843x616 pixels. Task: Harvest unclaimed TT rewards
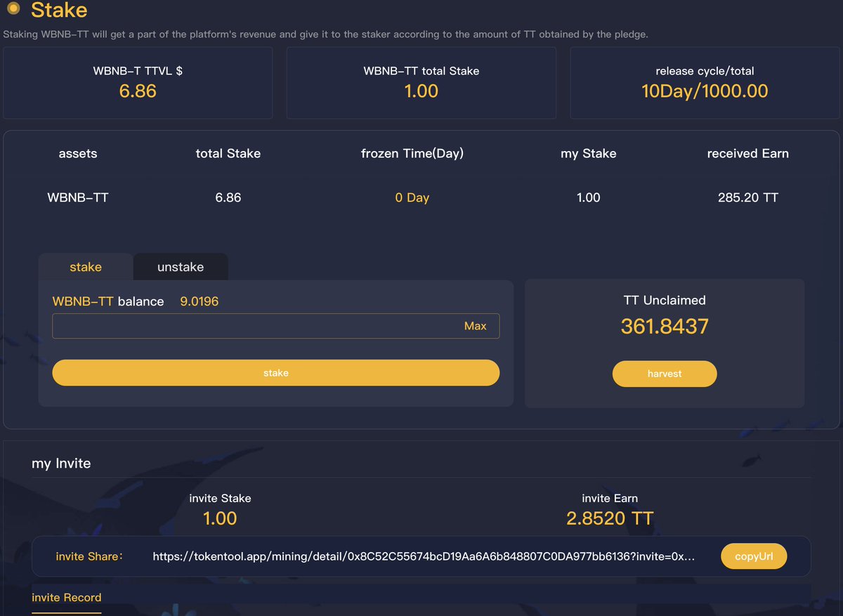coord(665,374)
